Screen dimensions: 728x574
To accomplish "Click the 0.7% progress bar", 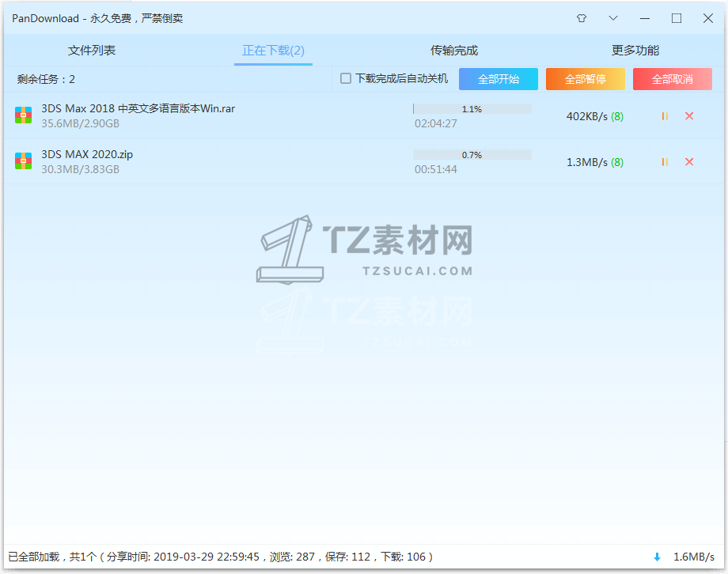I will pyautogui.click(x=472, y=155).
